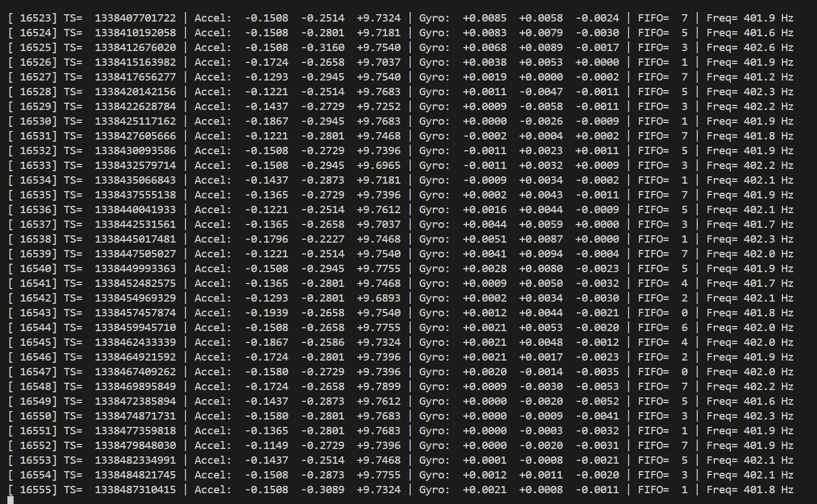Image resolution: width=817 pixels, height=504 pixels.
Task: Click Freq= 402.3 Hz in row 16550
Action: 750,415
